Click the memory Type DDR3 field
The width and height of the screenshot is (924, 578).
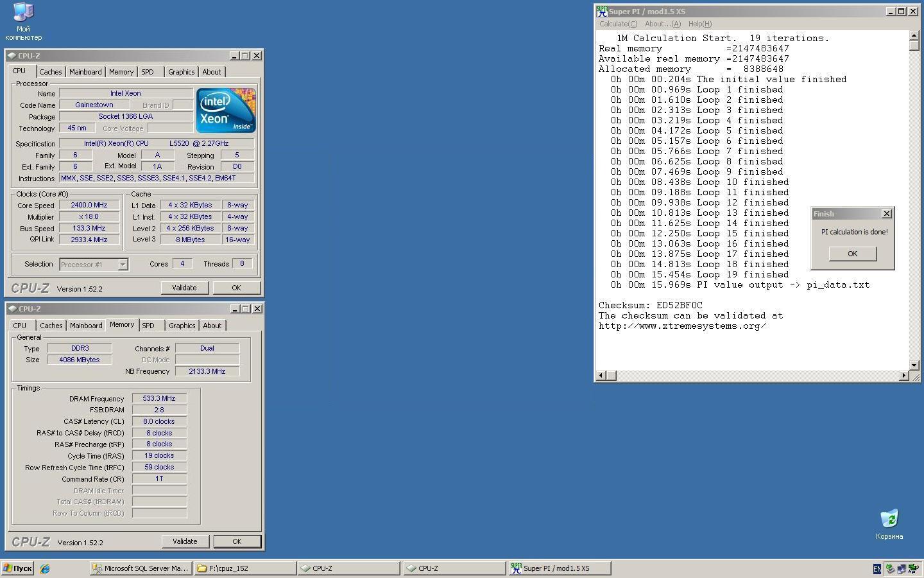tap(80, 348)
